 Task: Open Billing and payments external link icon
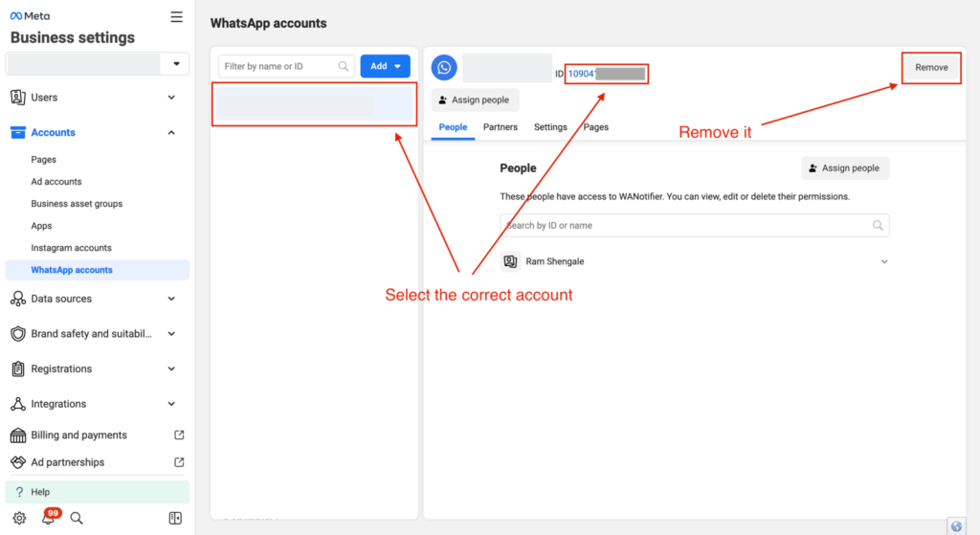(x=179, y=435)
